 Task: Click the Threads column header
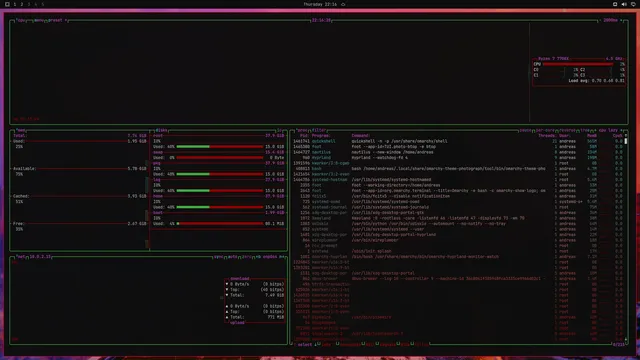point(547,136)
